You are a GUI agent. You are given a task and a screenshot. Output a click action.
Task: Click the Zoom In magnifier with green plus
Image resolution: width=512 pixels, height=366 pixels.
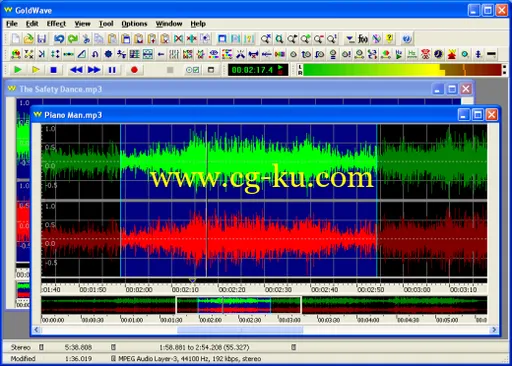click(x=306, y=39)
